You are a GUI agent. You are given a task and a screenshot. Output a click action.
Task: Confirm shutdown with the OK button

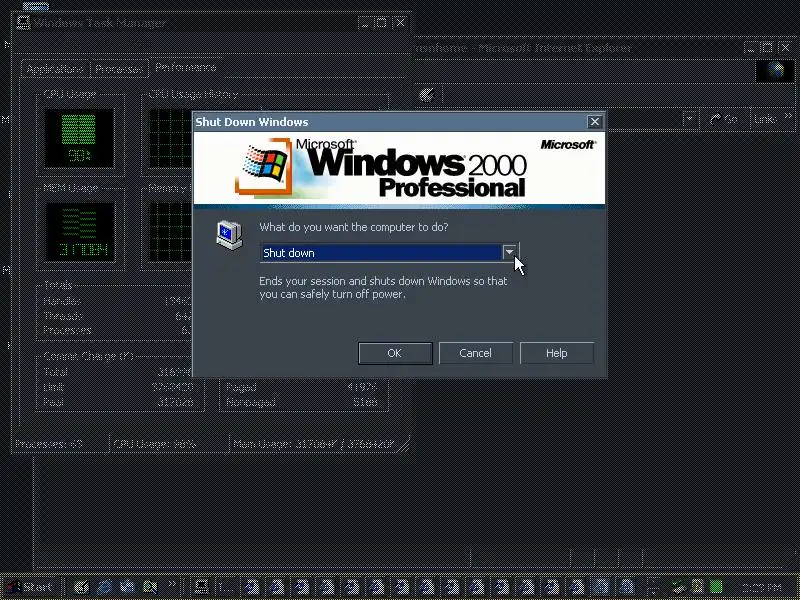(395, 353)
